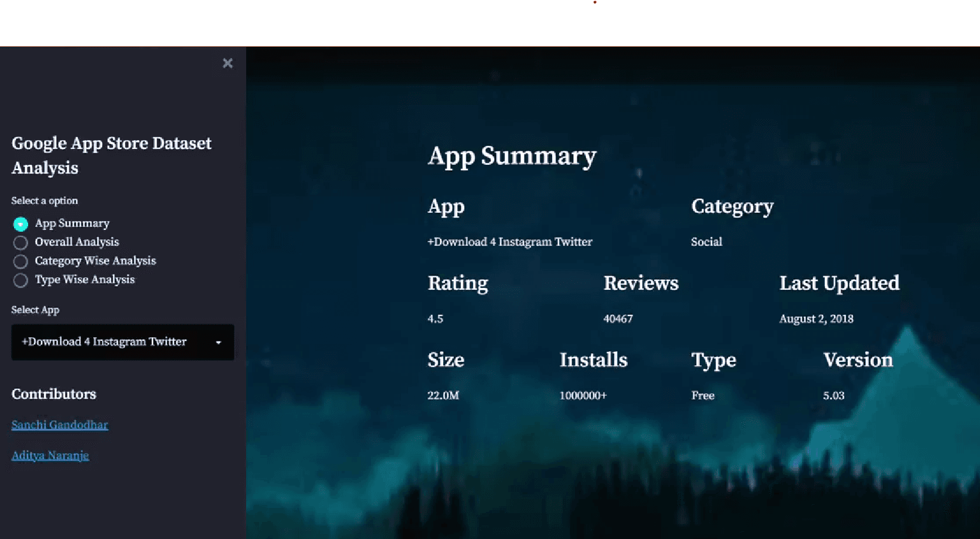980x539 pixels.
Task: Close the sidebar with the X icon
Action: 228,63
